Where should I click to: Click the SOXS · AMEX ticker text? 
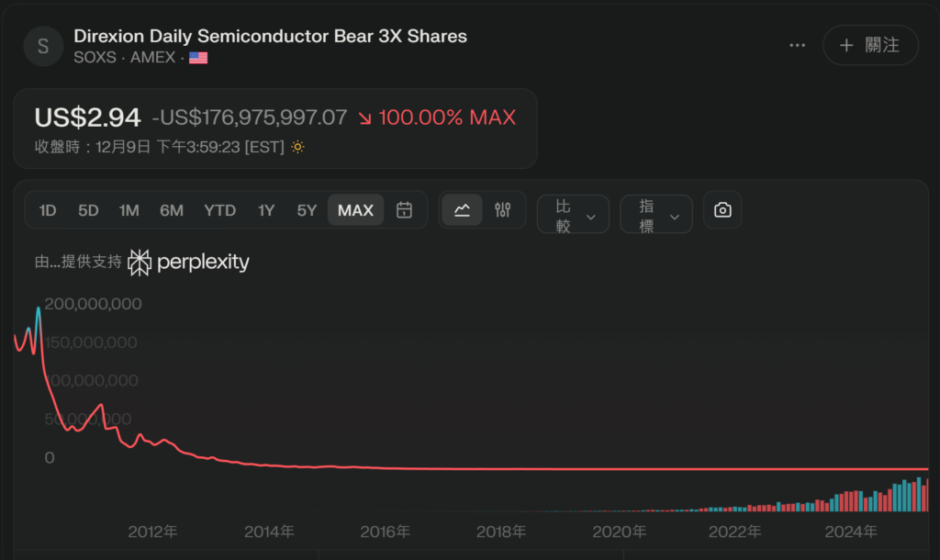click(x=124, y=58)
